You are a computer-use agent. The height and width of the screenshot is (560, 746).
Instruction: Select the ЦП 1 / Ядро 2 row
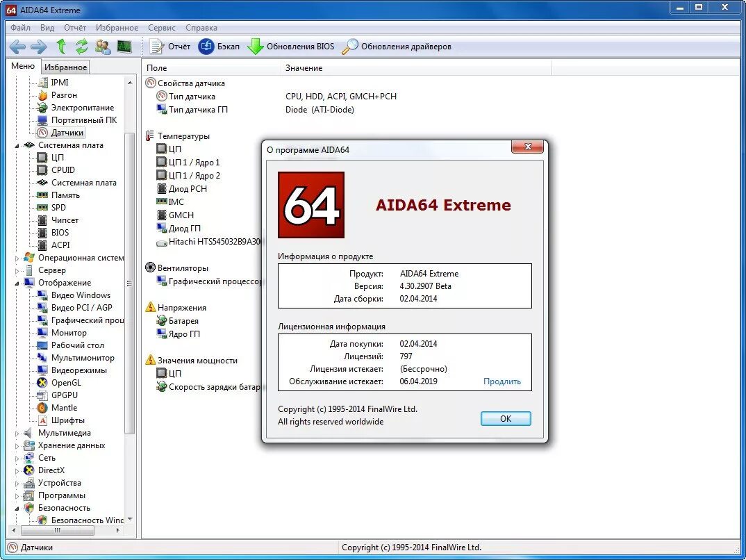188,176
